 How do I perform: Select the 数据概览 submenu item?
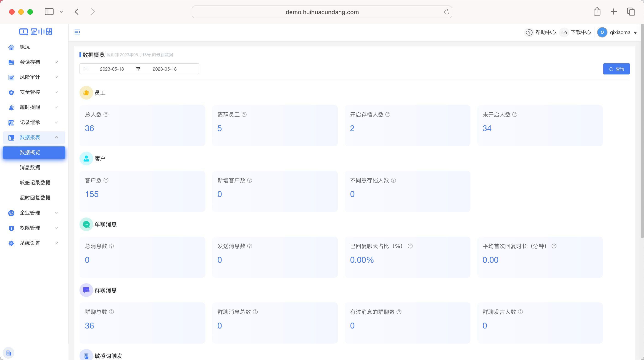click(x=34, y=153)
